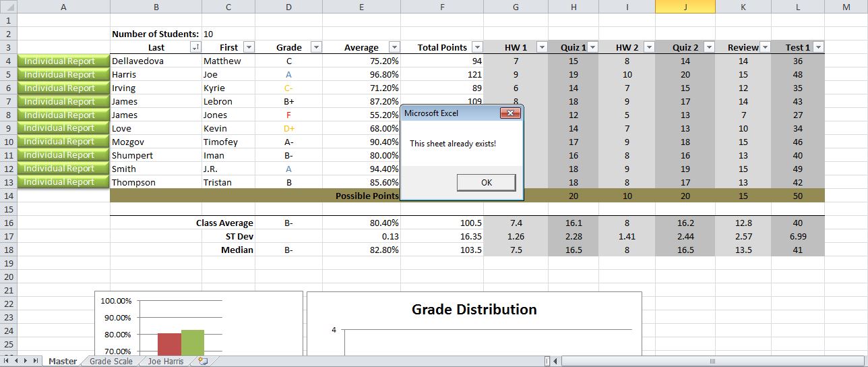Screen dimensions: 868x367
Task: Open the Grade column filter dropdown
Action: click(315, 47)
